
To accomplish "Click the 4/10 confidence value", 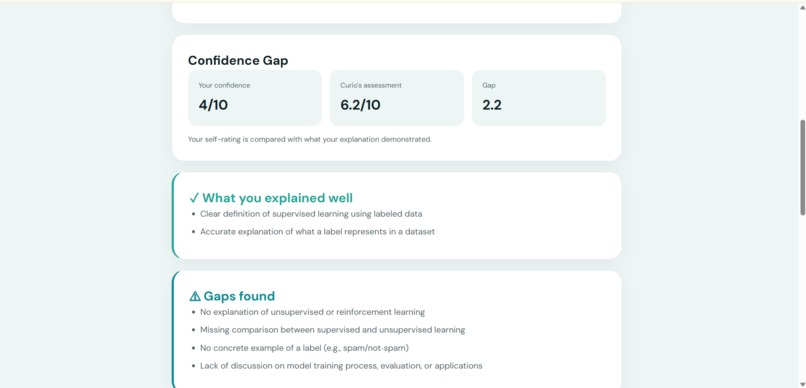I will tap(213, 105).
